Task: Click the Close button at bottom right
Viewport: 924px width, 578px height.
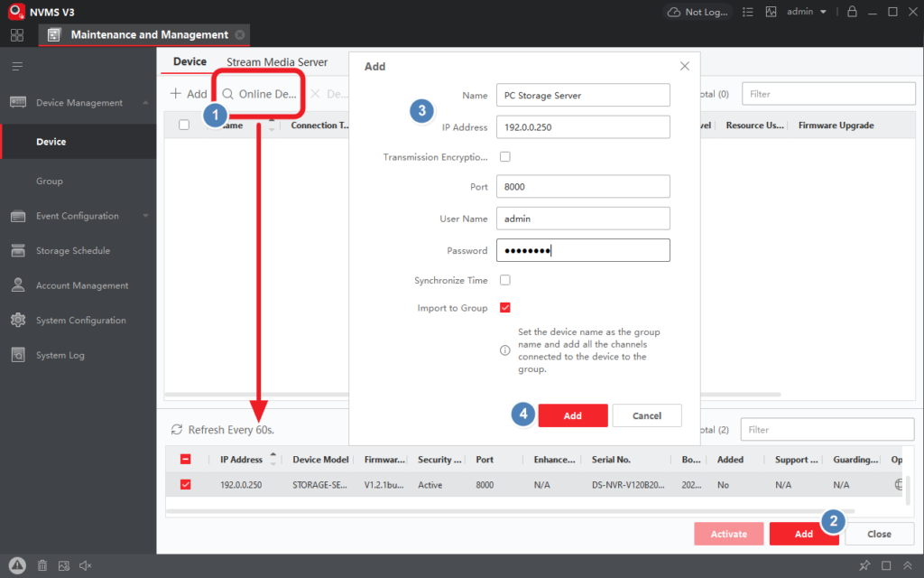Action: coord(879,534)
